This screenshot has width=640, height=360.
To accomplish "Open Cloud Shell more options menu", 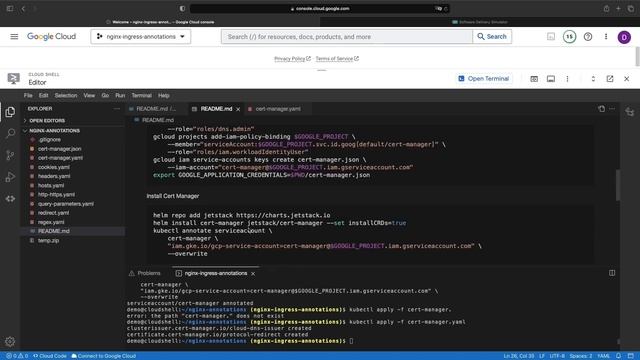I will [x=567, y=79].
